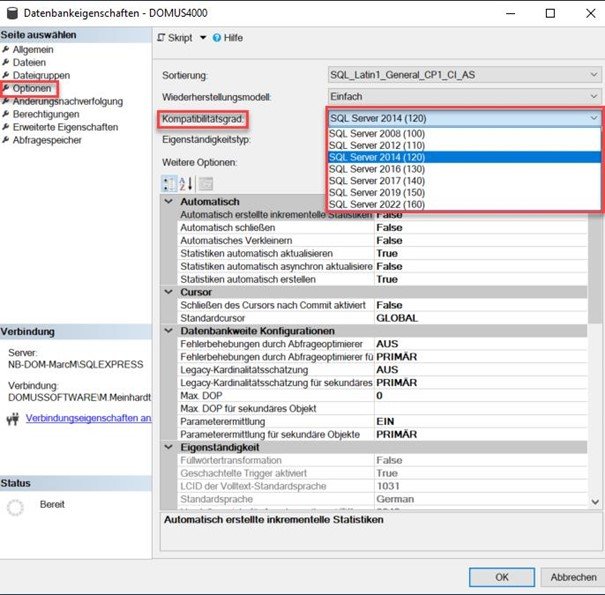Image resolution: width=605 pixels, height=595 pixels.
Task: Open the Wiederherstellungsmodell combo box
Action: point(464,96)
